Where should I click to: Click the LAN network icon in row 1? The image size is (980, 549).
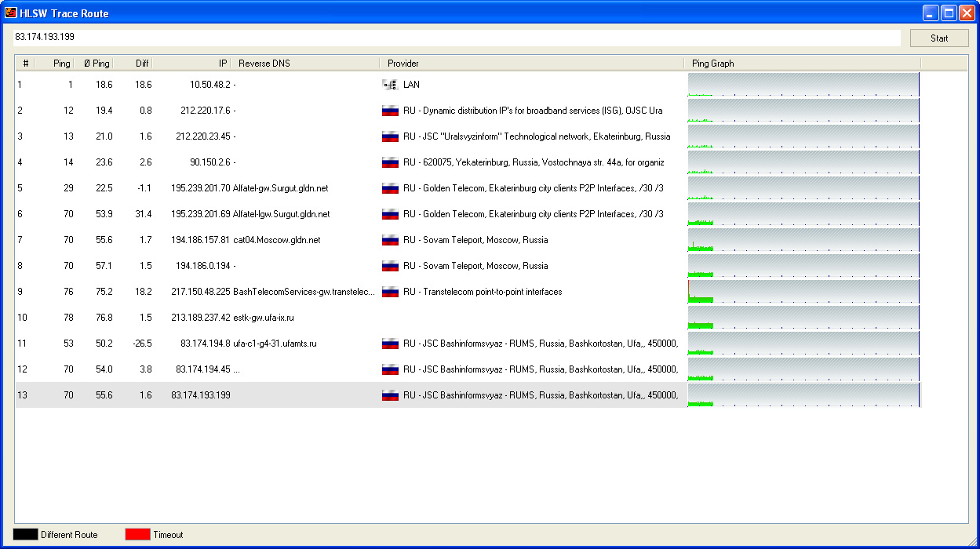click(x=390, y=85)
